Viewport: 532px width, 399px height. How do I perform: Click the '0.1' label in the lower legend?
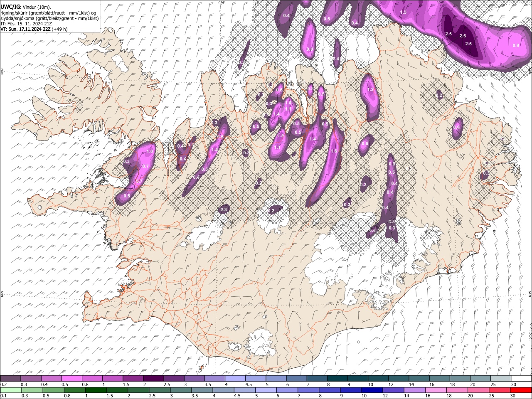[x=2, y=396]
